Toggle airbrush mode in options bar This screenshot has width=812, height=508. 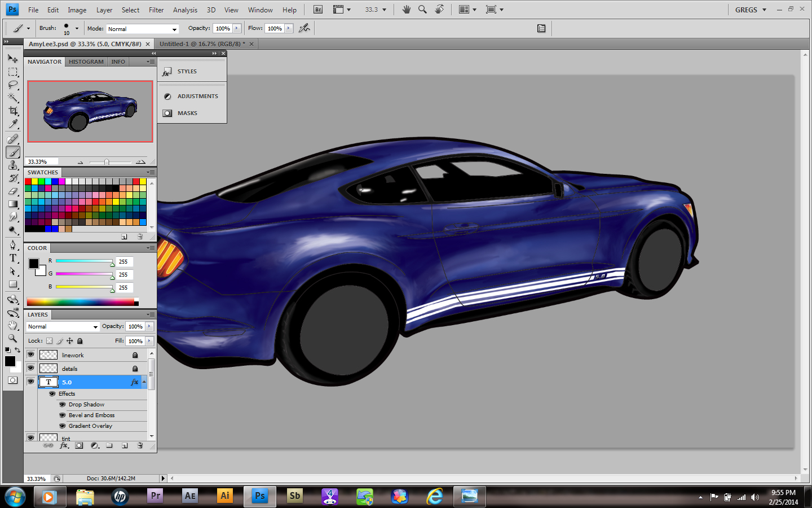coord(304,28)
